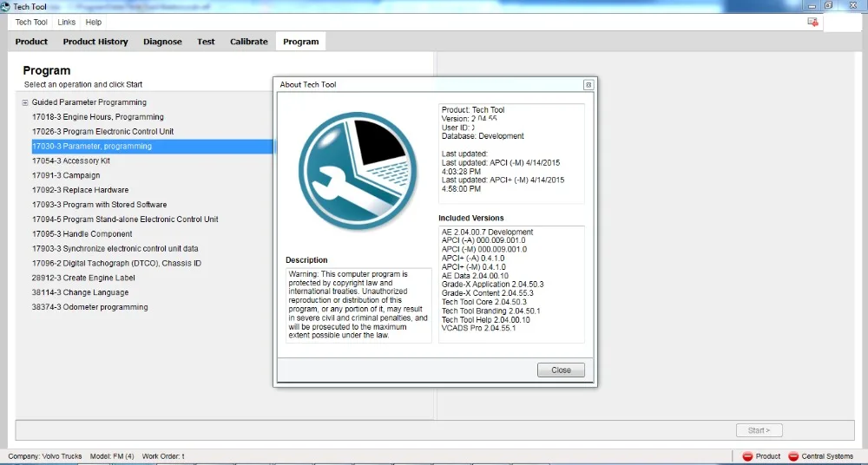Select the Program tab

[300, 42]
